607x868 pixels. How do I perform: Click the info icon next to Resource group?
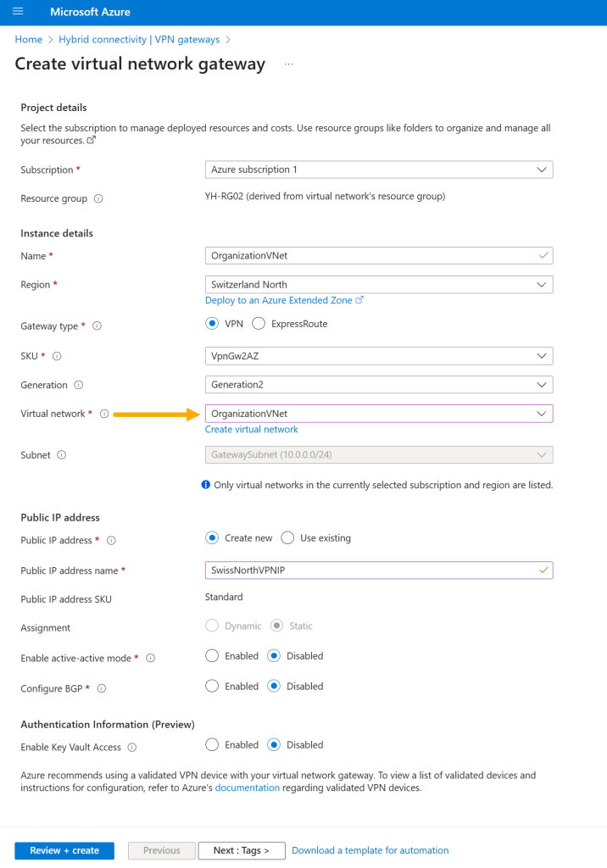[98, 198]
